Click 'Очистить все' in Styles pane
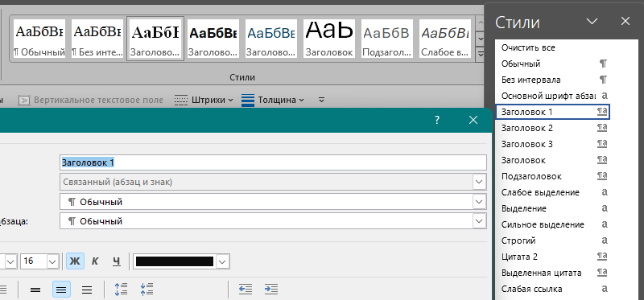The width and height of the screenshot is (644, 300). coord(552,47)
